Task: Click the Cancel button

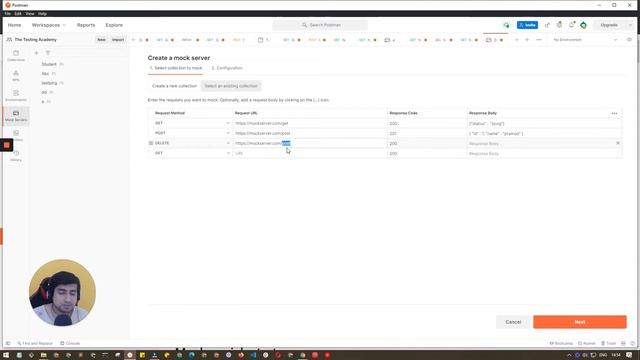Action: pos(513,322)
